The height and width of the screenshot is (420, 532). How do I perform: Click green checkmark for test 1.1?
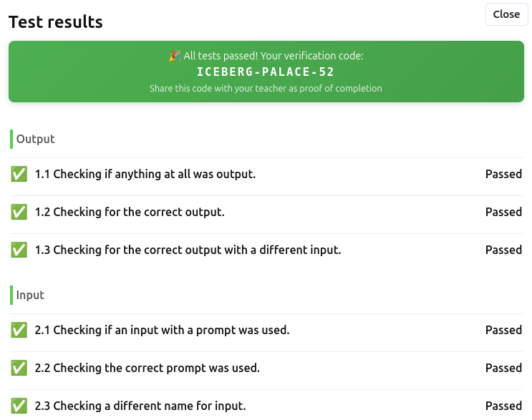(19, 174)
